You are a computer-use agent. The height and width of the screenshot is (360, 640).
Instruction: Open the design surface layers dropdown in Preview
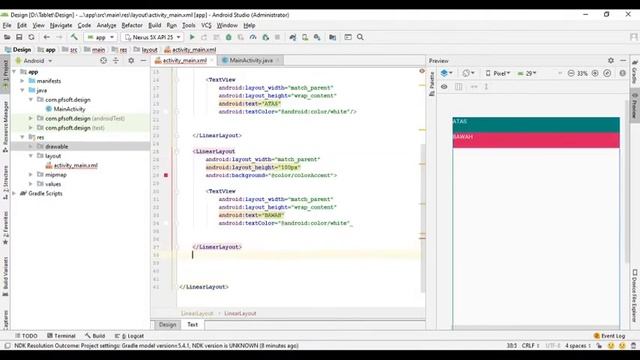(x=447, y=73)
